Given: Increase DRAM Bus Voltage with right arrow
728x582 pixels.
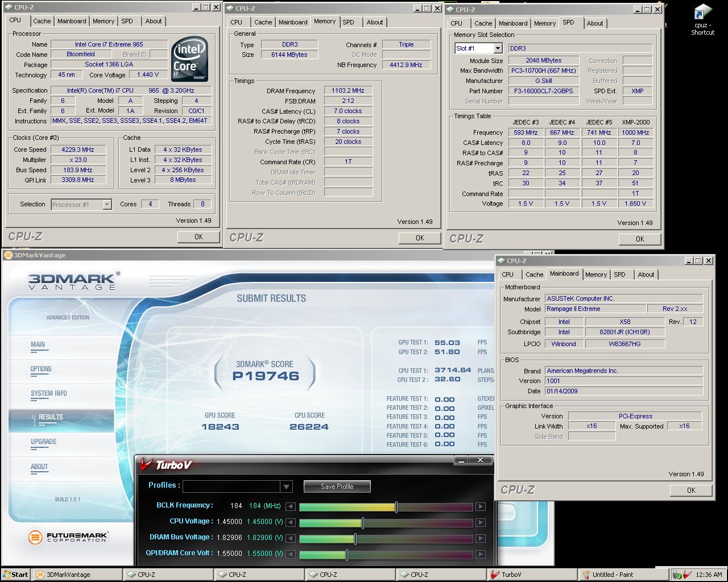Looking at the screenshot, I should 480,538.
